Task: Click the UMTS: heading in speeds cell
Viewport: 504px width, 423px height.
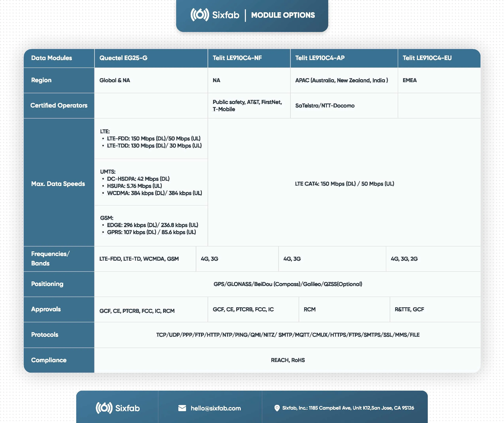Action: (x=108, y=172)
